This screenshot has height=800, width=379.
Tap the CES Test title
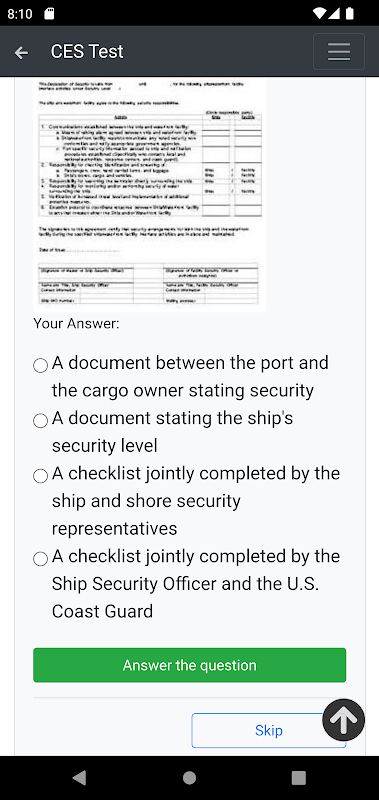tap(87, 52)
